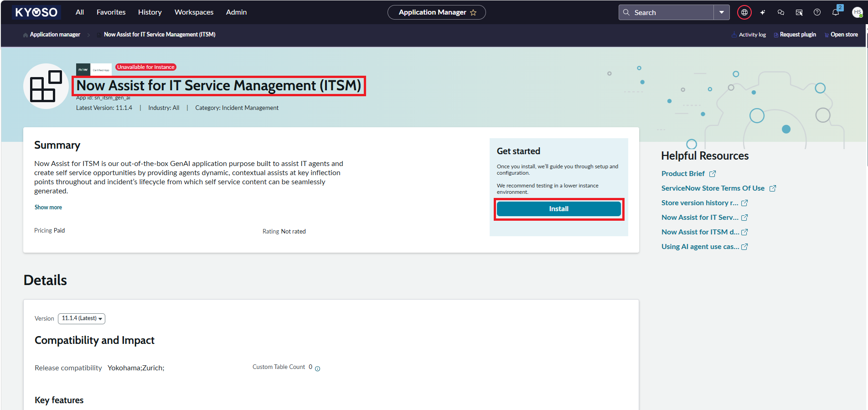Favorite Application Manager with the star icon
Viewport: 868px width, 410px height.
pyautogui.click(x=473, y=13)
